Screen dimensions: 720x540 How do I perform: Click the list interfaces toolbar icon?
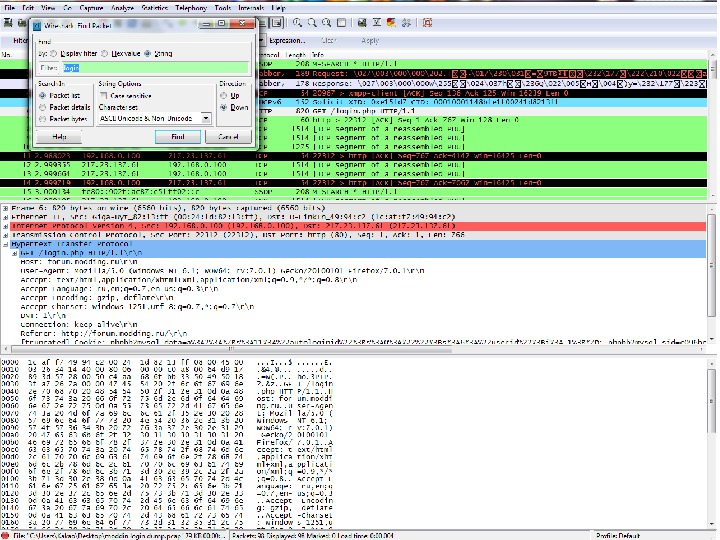(8, 22)
